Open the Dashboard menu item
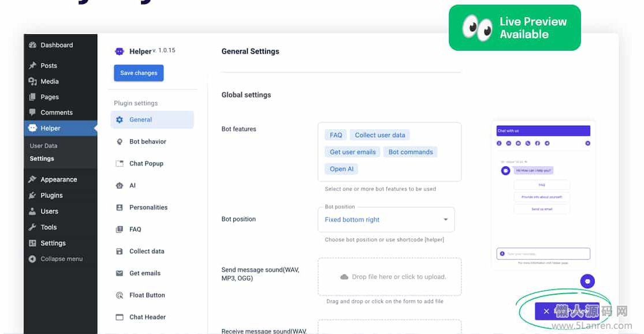This screenshot has height=334, width=644. [x=61, y=45]
